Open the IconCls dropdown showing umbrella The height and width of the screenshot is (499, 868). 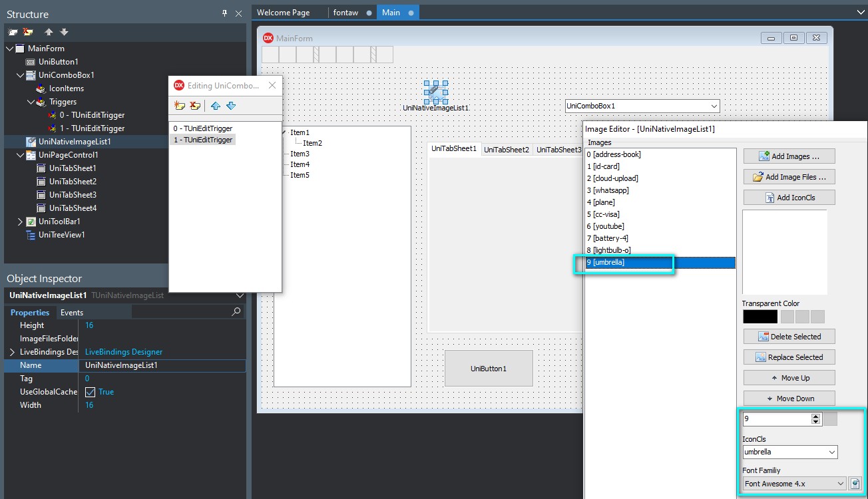coord(832,452)
